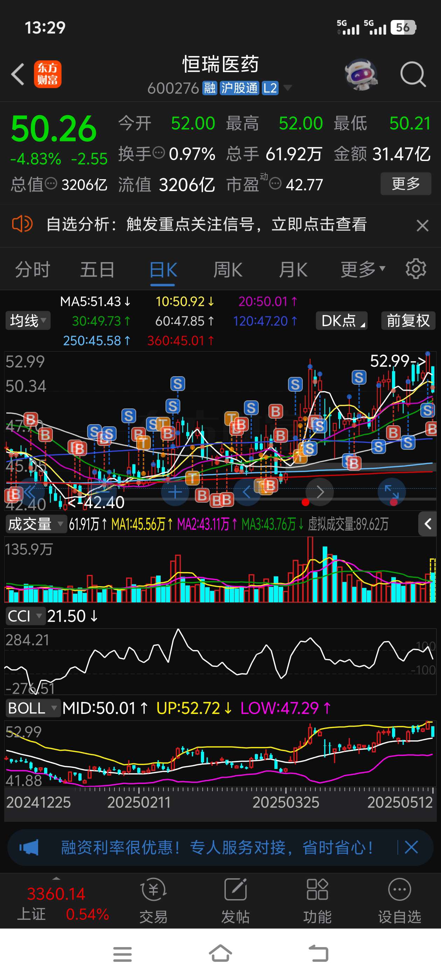Close the 融资利率 promotion banner

click(411, 847)
